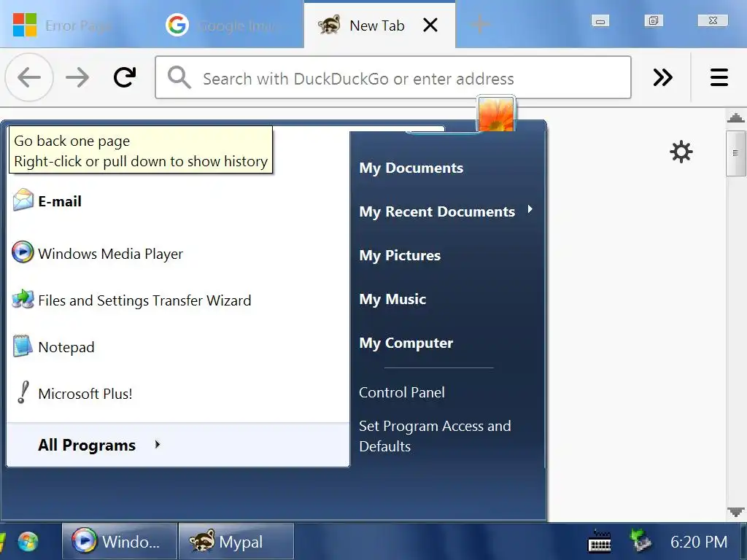The width and height of the screenshot is (747, 560).
Task: Click the forward arrow in browser toolbar
Action: 77,77
